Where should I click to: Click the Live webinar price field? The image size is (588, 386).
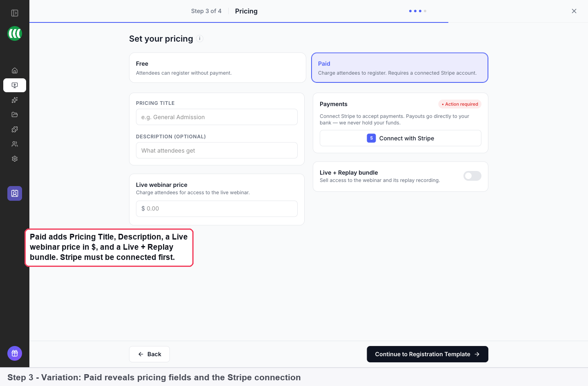[217, 209]
